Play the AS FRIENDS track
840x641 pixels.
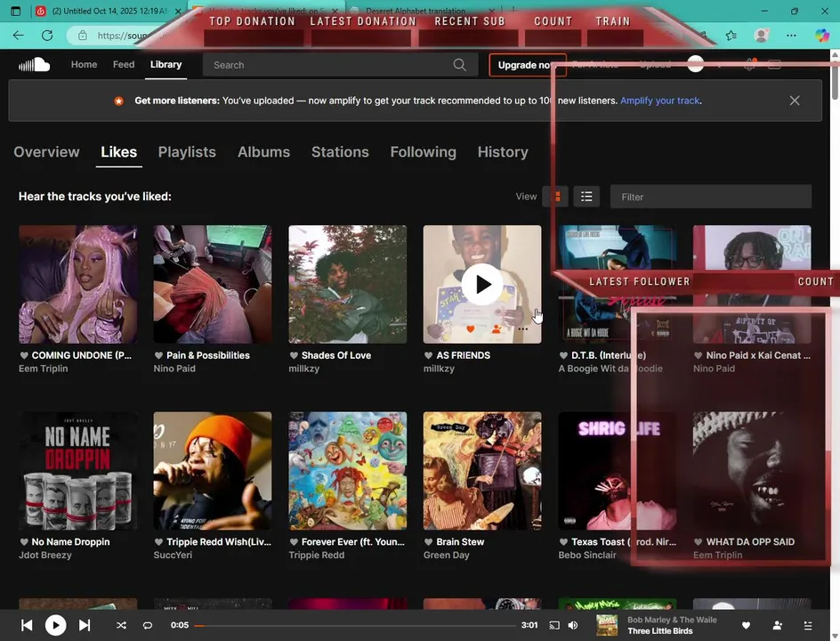click(x=482, y=284)
